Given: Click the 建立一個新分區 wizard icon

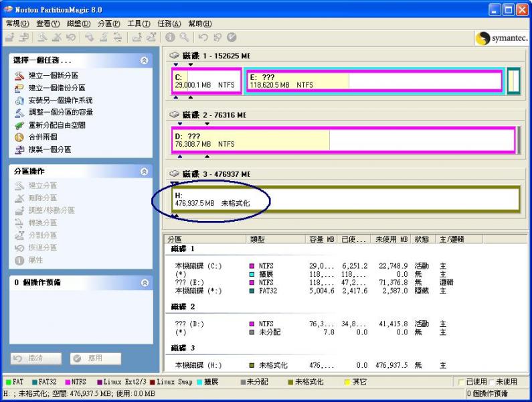Looking at the screenshot, I should [x=19, y=76].
